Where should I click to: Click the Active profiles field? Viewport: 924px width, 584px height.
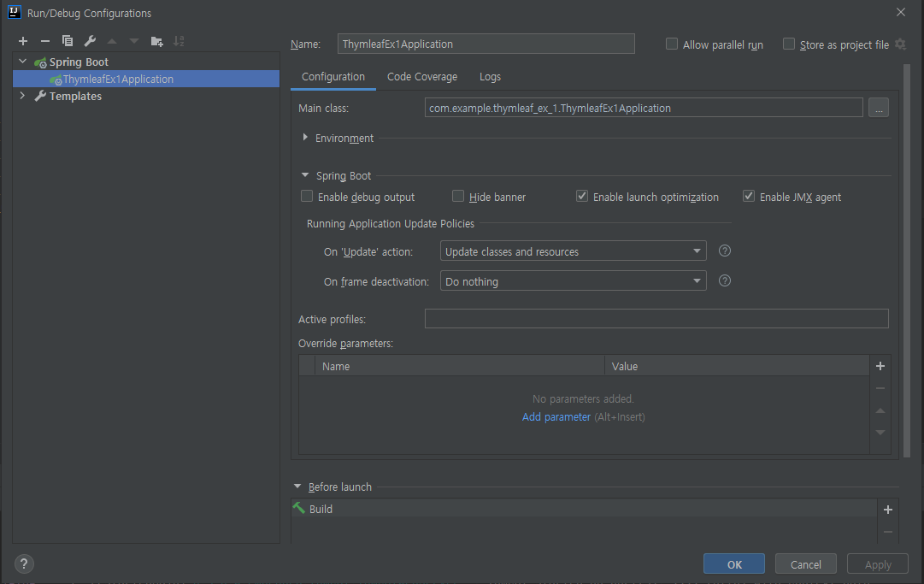pos(656,318)
